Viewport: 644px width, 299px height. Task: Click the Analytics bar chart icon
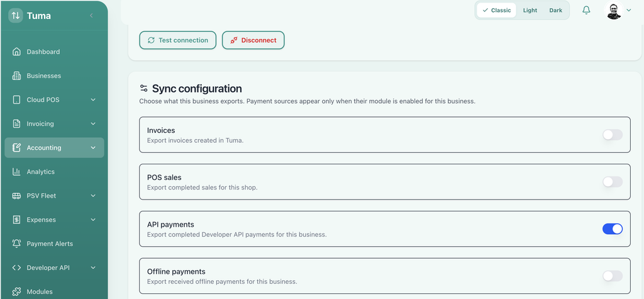pos(16,171)
